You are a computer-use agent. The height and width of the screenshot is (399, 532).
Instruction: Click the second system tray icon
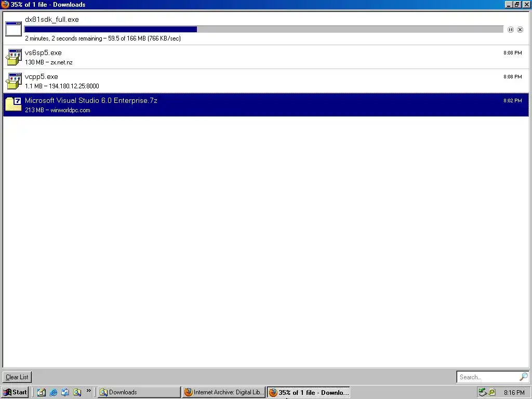tap(491, 392)
